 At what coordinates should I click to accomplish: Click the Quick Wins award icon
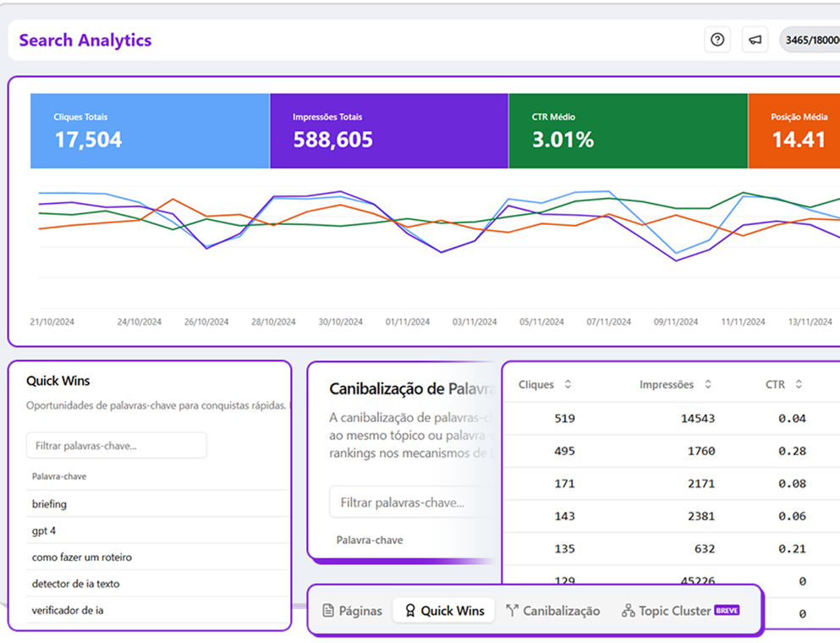point(410,611)
